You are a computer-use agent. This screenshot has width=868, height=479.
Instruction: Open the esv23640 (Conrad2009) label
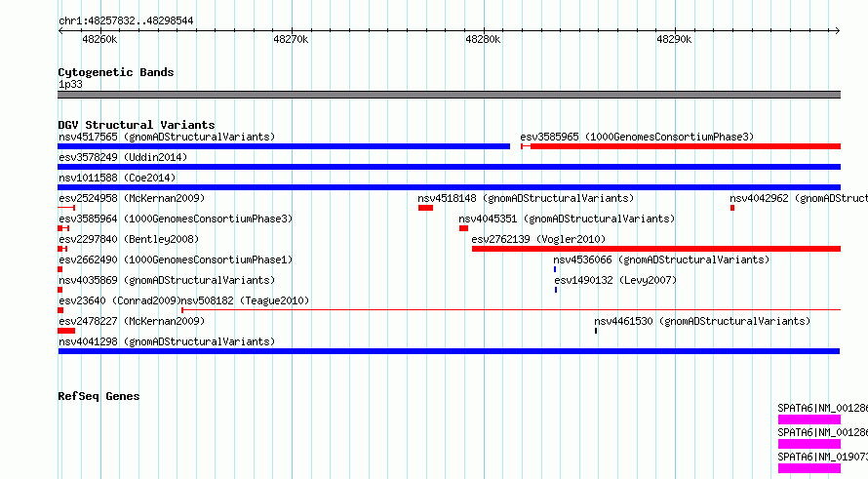[120, 300]
